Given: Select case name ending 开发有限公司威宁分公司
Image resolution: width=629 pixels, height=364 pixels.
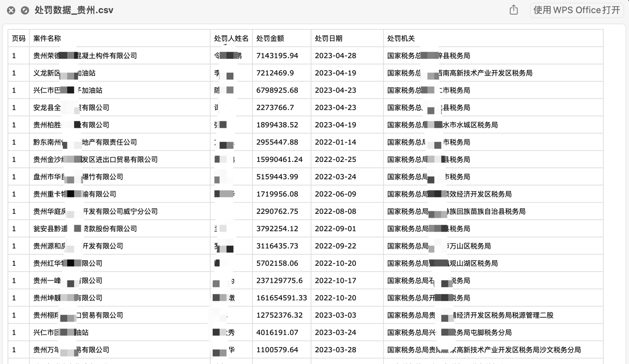Looking at the screenshot, I should click(x=120, y=211).
